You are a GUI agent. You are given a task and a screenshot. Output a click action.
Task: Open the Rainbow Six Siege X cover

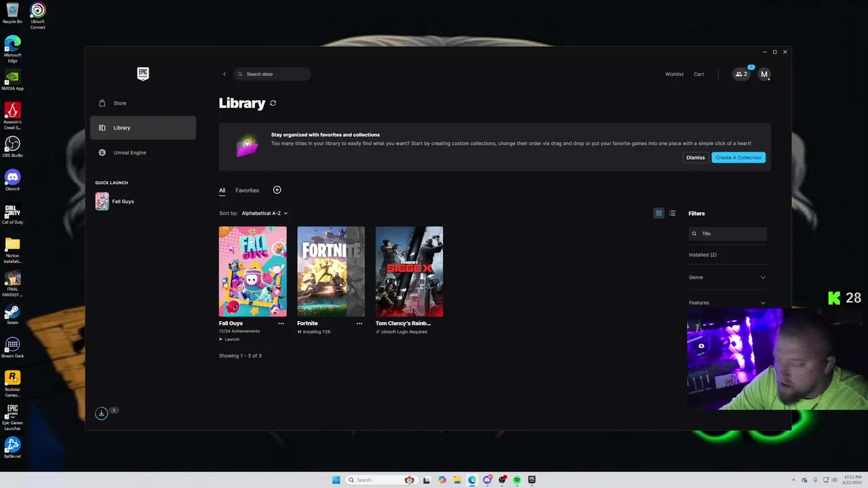[x=409, y=271]
